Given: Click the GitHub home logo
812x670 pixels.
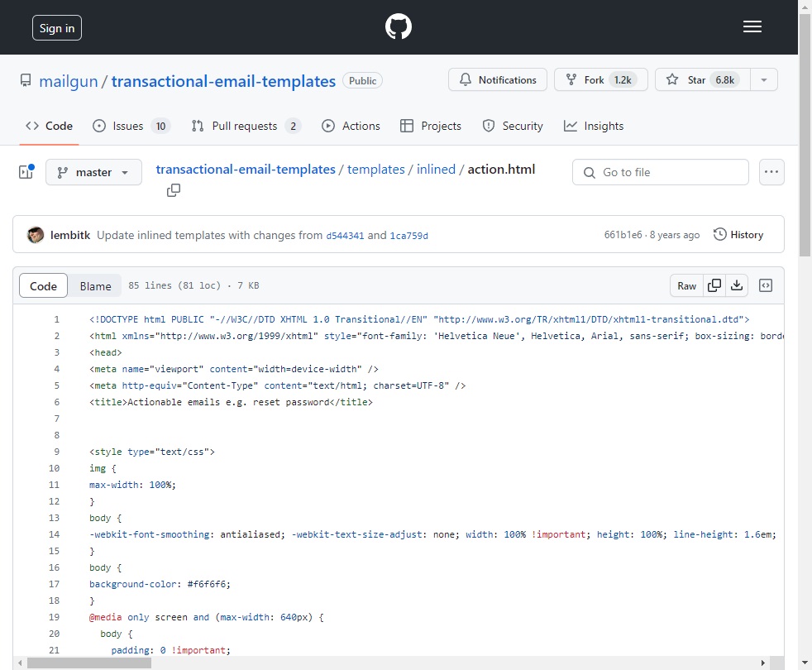Looking at the screenshot, I should coord(398,26).
